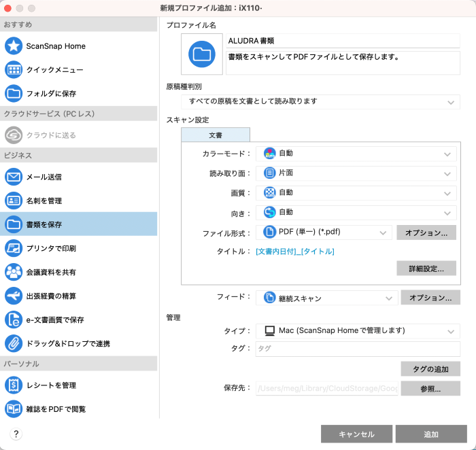The width and height of the screenshot is (476, 450).
Task: Click the カラーモード auto color icon
Action: coord(269,153)
